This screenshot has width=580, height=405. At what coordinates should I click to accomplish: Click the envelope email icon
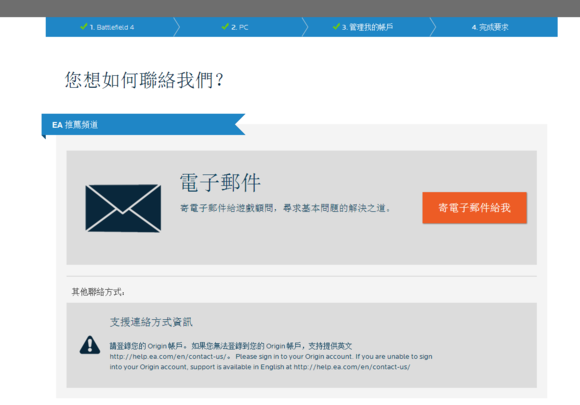(x=123, y=208)
